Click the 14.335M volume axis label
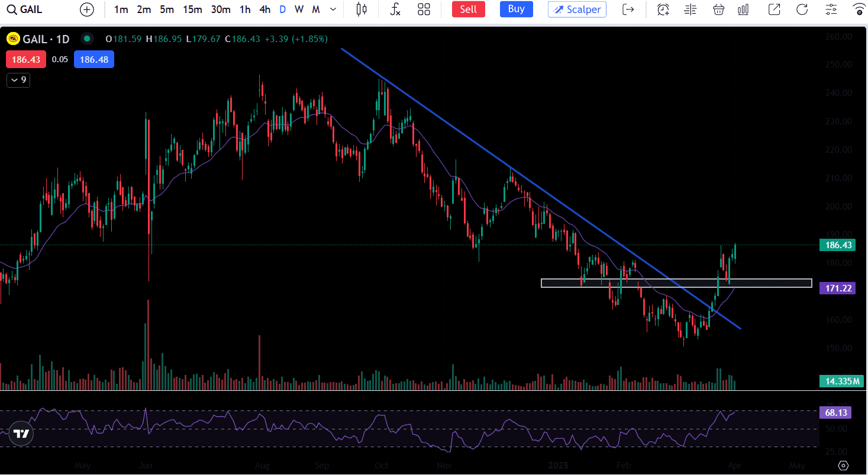The image size is (868, 475). 842,381
